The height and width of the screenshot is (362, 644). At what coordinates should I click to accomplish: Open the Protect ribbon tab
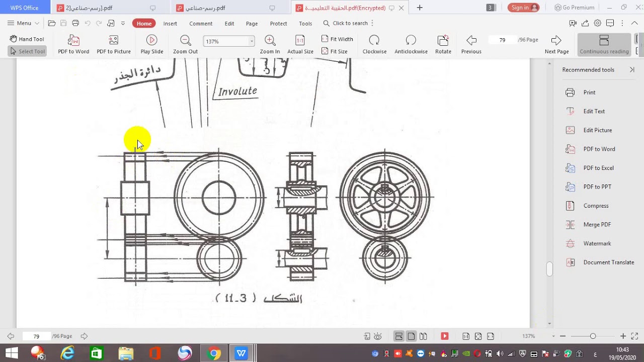(x=278, y=24)
